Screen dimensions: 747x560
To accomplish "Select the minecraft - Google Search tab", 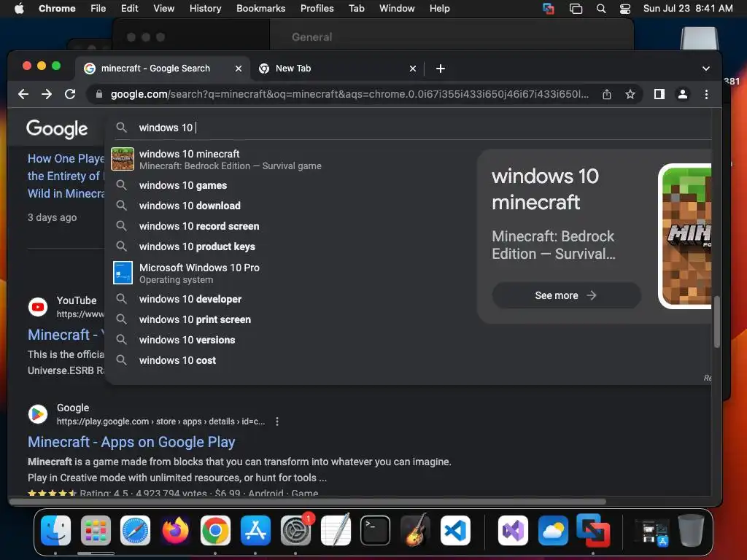I will 163,69.
